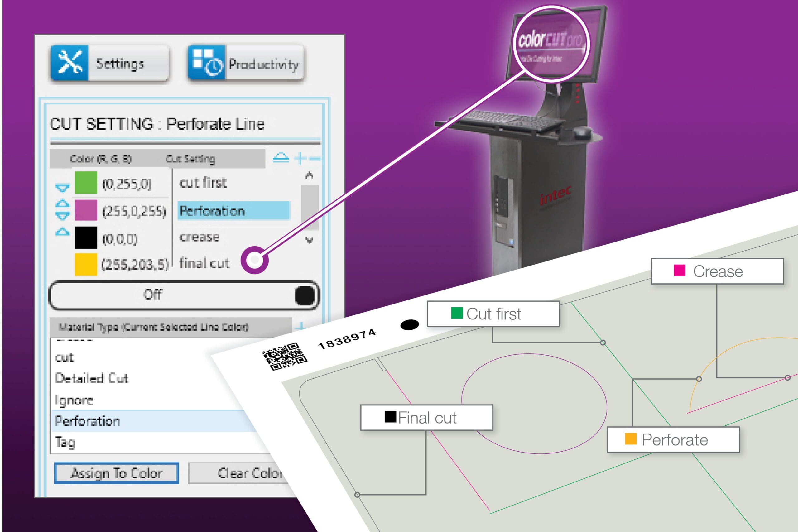Pick the yellow (255,203,5) color swatch

[86, 264]
